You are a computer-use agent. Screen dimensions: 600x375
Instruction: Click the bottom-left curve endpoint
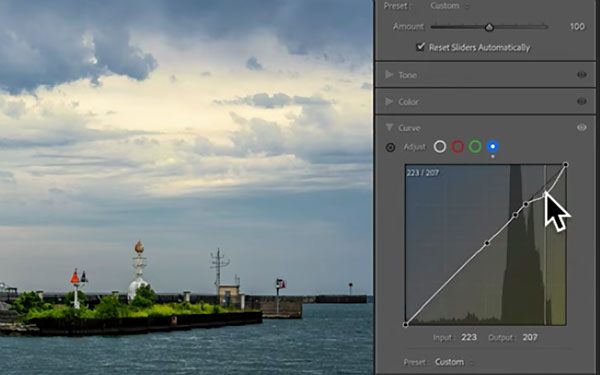point(406,324)
